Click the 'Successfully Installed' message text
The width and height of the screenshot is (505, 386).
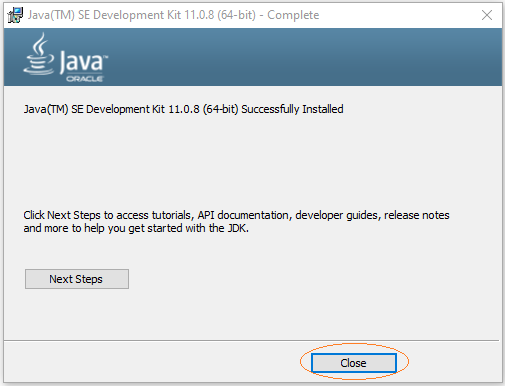point(292,109)
